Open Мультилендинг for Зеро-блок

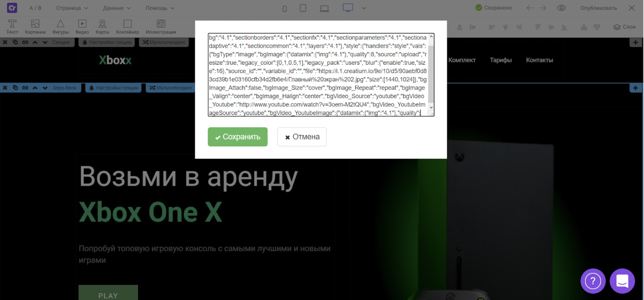[170, 88]
